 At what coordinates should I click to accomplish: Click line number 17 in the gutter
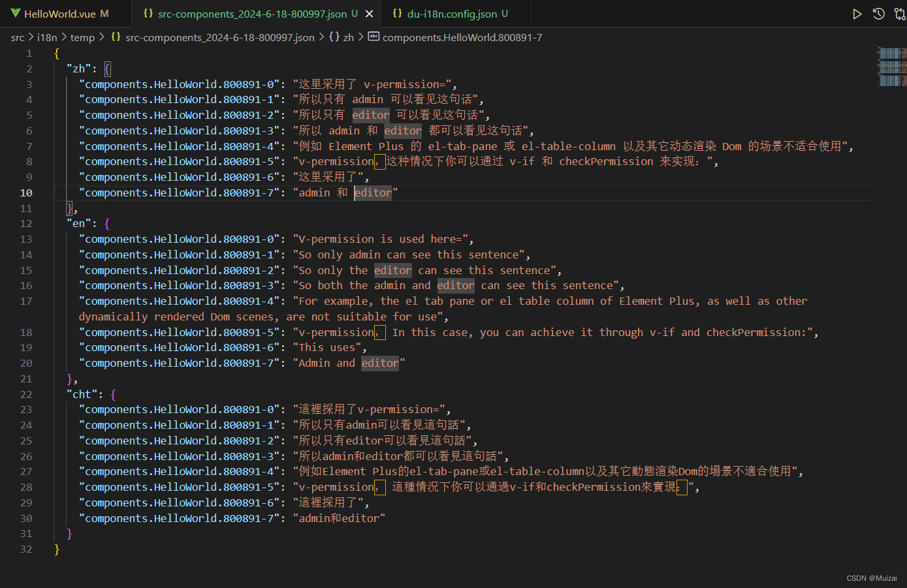point(26,302)
